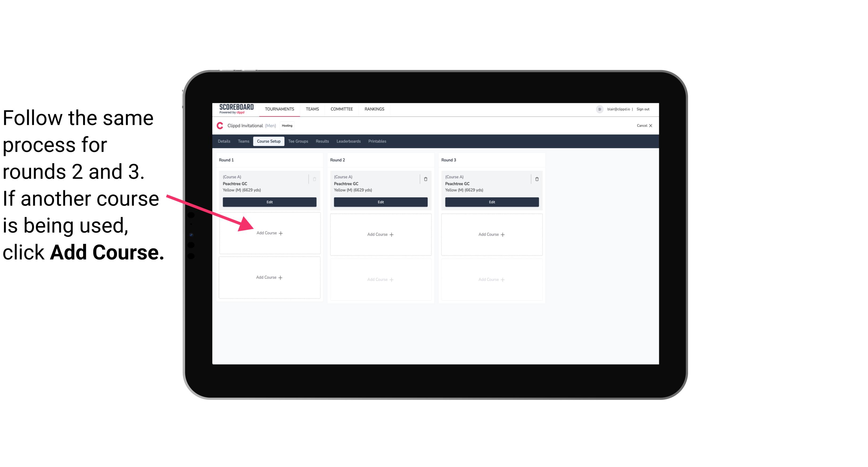Image resolution: width=868 pixels, height=467 pixels.
Task: Click Add Course for Round 1
Action: click(270, 234)
